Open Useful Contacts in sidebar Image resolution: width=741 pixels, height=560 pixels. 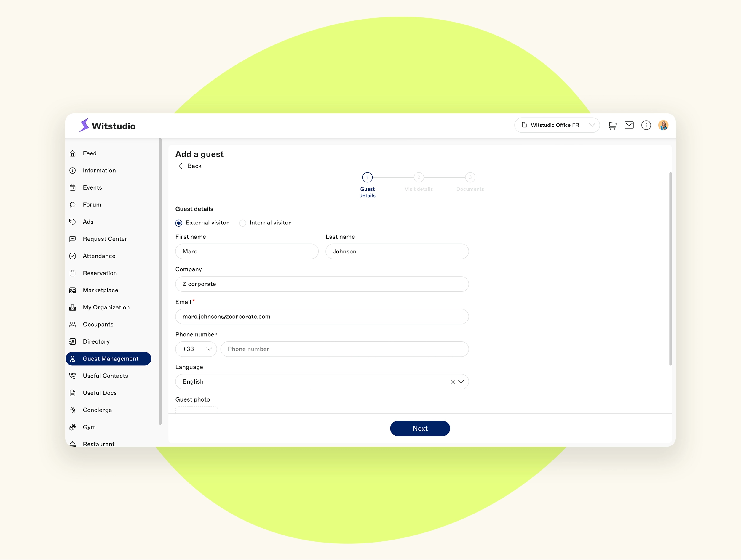[105, 376]
